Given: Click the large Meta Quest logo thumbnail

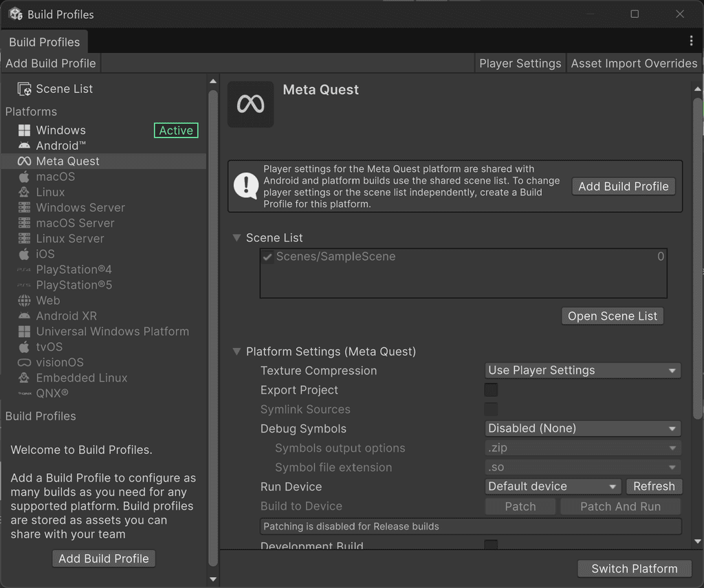Looking at the screenshot, I should coord(250,105).
